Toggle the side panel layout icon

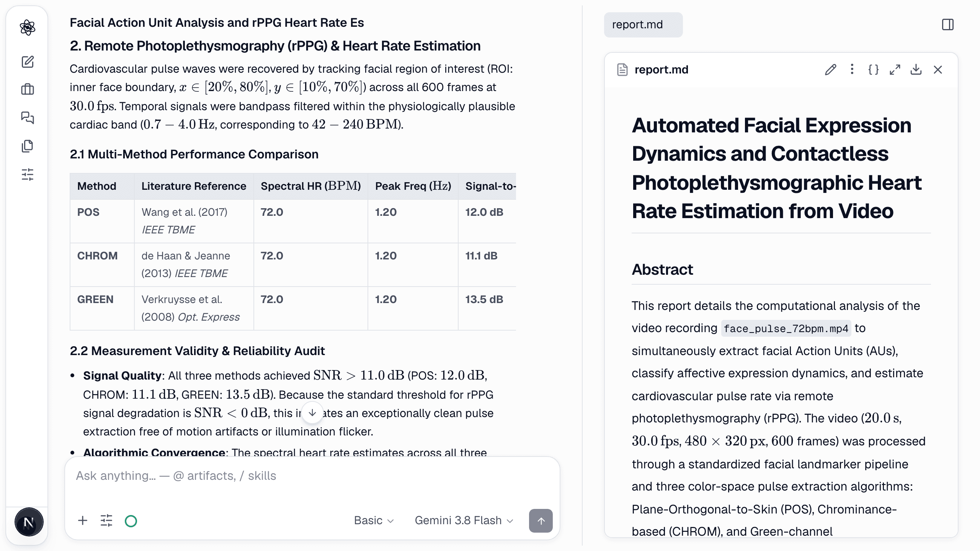tap(947, 25)
